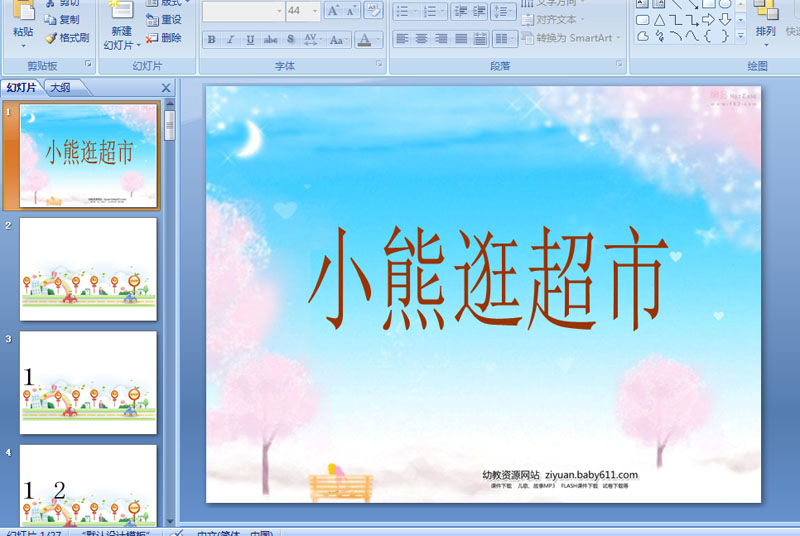
Task: Open the font color dropdown arrow
Action: (x=378, y=39)
